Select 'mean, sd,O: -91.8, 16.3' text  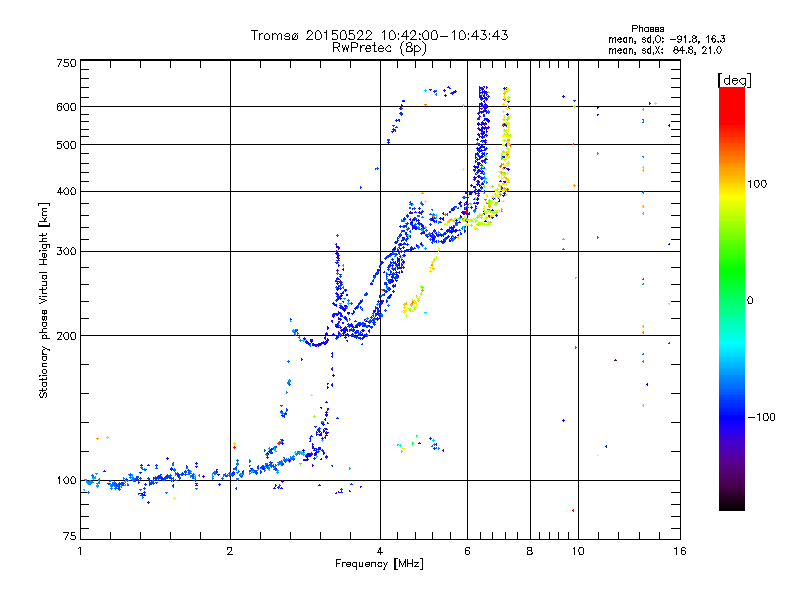pyautogui.click(x=666, y=39)
